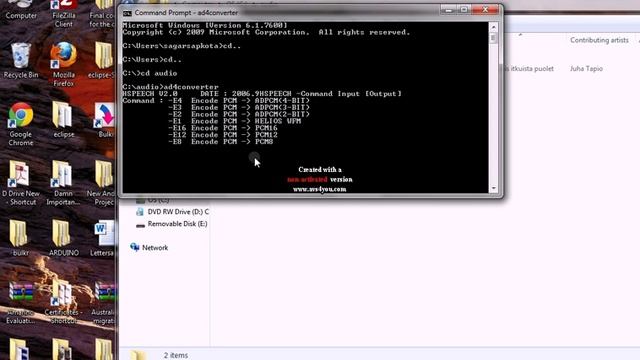Open the FileZilla Client shortcut

click(63, 13)
